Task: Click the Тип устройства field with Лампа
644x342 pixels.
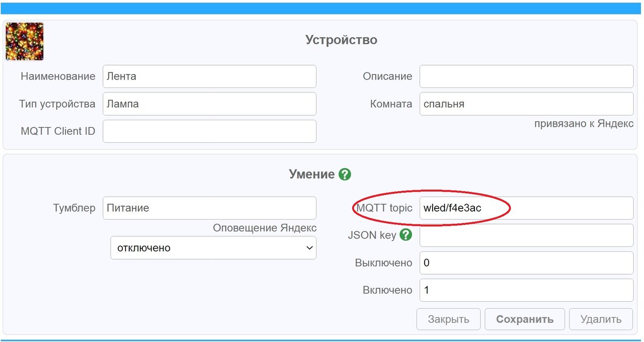Action: [209, 104]
